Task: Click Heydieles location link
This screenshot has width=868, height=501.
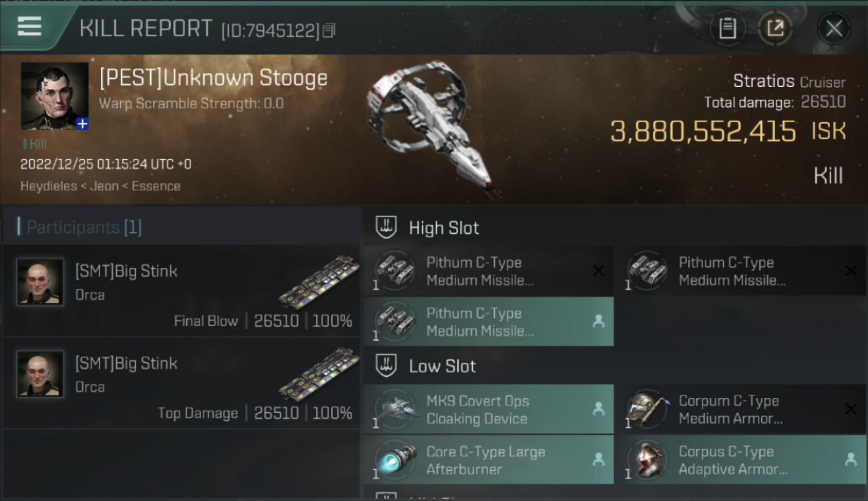Action: 47,186
